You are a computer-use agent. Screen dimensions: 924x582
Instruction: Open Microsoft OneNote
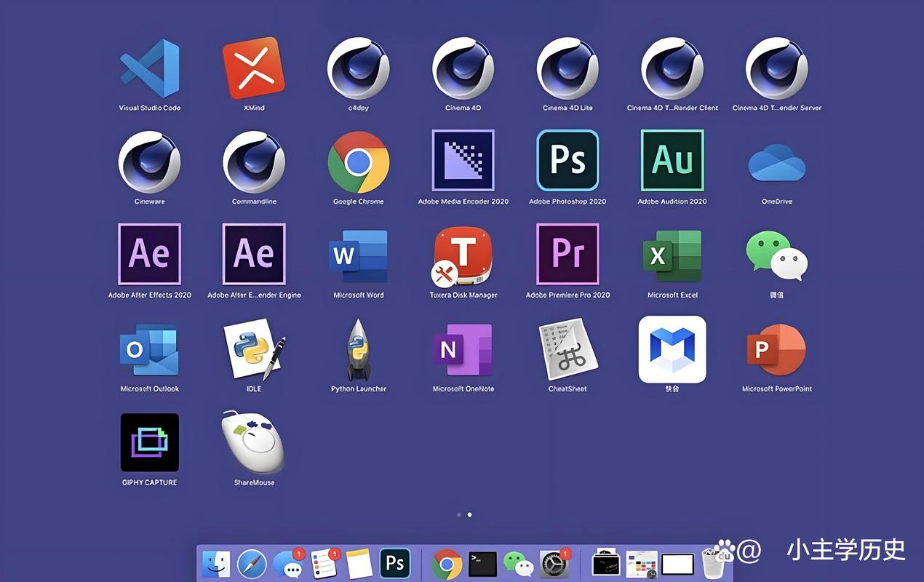[463, 349]
